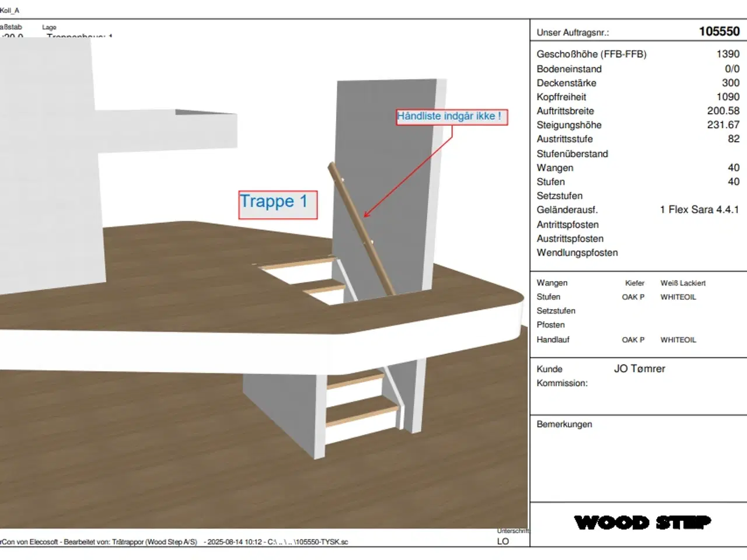Select the 'Kommission:' field label
The height and width of the screenshot is (560, 747).
562,383
